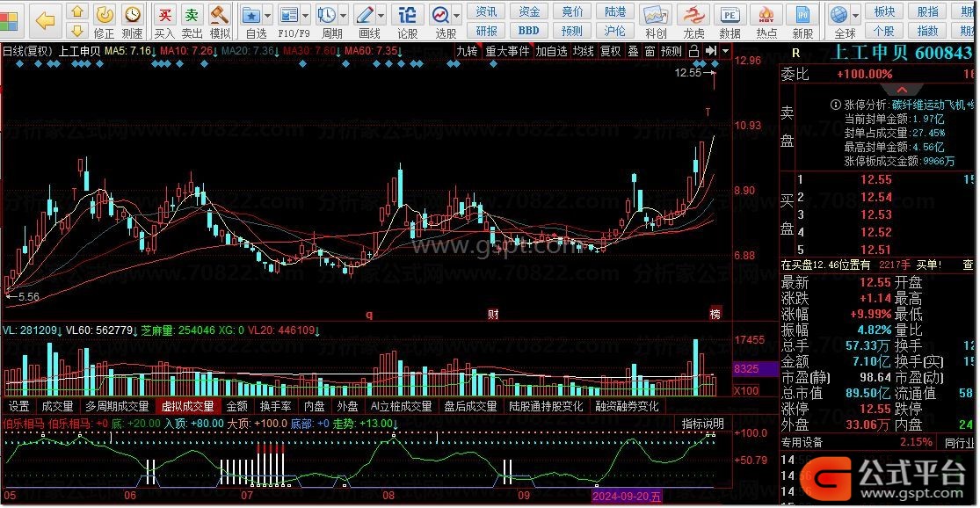Select the 虚拟成交量 tab
Viewport: 980px width, 508px height.
tap(187, 407)
